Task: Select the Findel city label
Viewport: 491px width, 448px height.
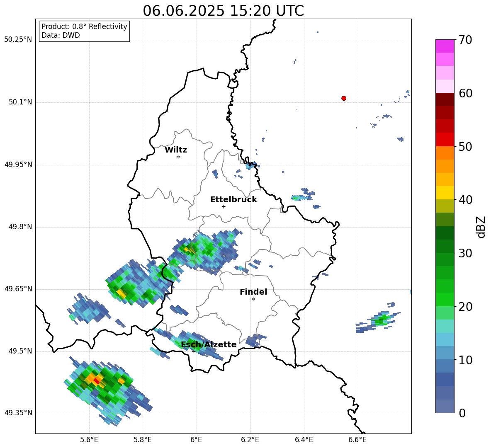Action: coord(253,292)
